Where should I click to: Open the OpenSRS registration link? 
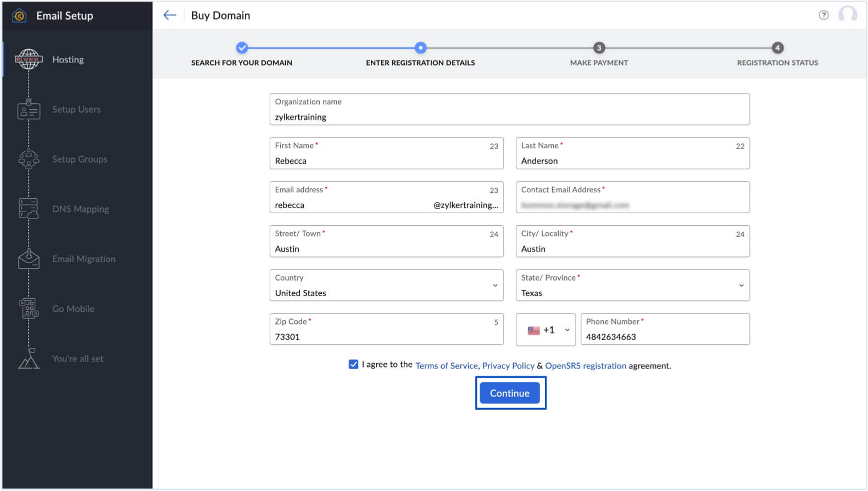tap(585, 366)
